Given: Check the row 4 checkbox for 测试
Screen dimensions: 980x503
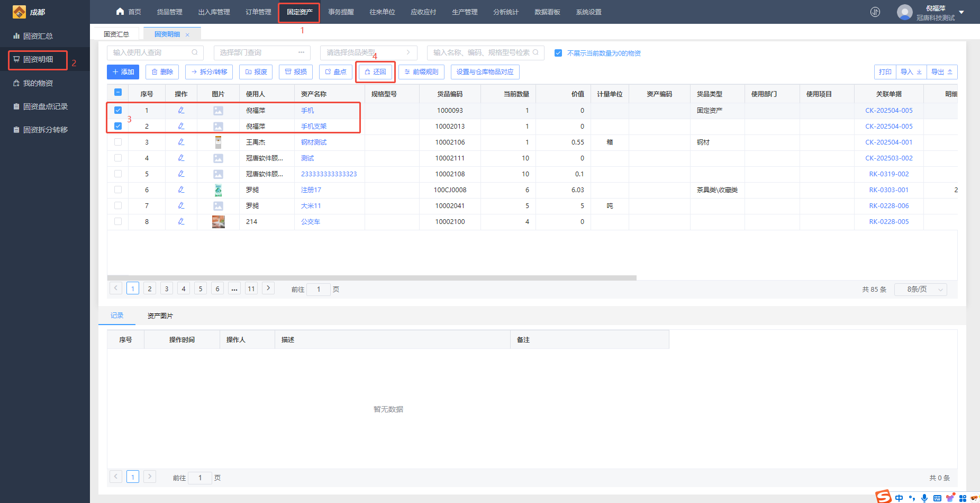Looking at the screenshot, I should tap(118, 158).
